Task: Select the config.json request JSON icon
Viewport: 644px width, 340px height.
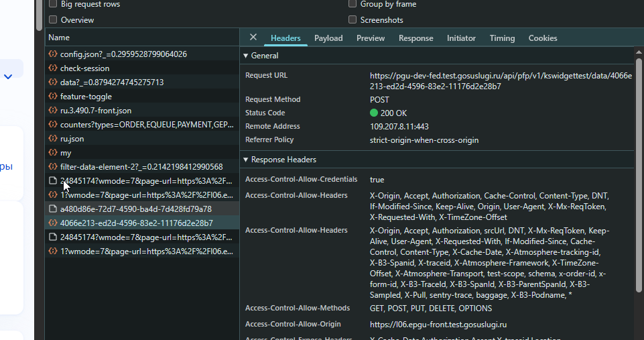Action: [x=52, y=54]
